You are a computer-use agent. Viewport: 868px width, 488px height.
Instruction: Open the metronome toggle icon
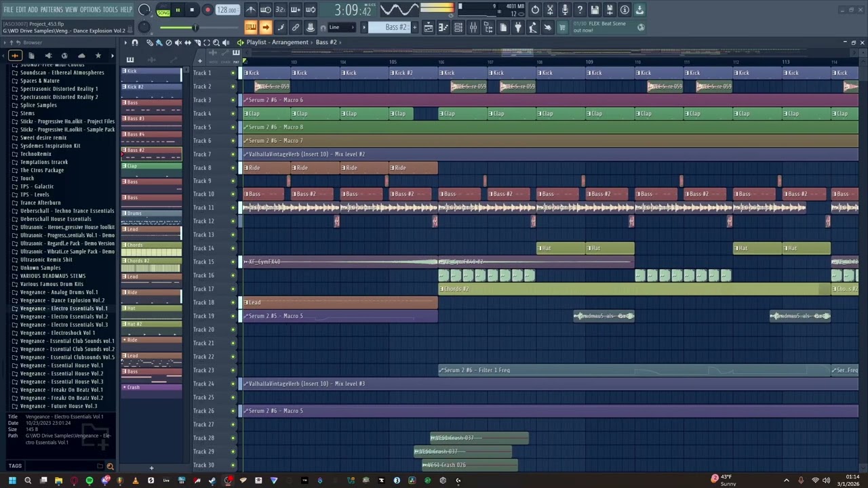point(251,9)
